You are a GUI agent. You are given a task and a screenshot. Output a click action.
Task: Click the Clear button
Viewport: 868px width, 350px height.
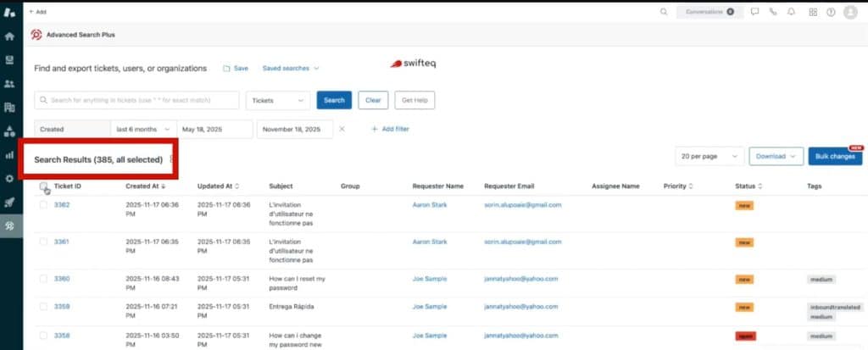click(x=373, y=100)
